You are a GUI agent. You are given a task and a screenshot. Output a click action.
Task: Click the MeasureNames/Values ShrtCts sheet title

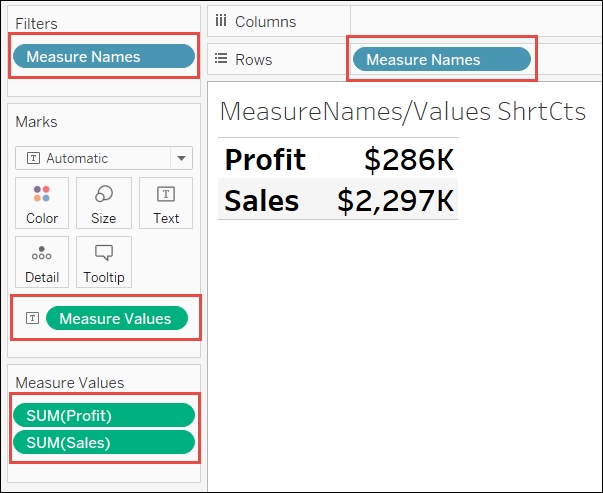403,112
